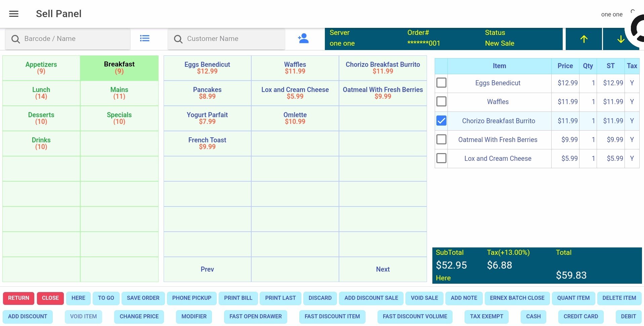Focus the Barcode / Name search field
Image resolution: width=644 pixels, height=326 pixels.
coord(68,39)
